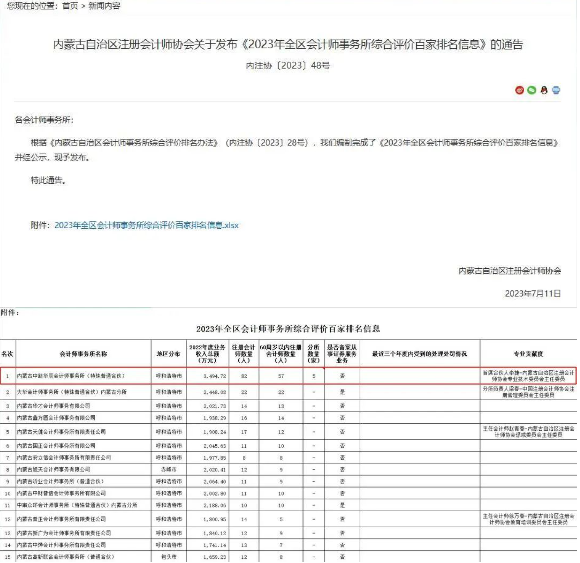Click the disciplinary-penalty records column header
The width and height of the screenshot is (580, 563).
419,354
